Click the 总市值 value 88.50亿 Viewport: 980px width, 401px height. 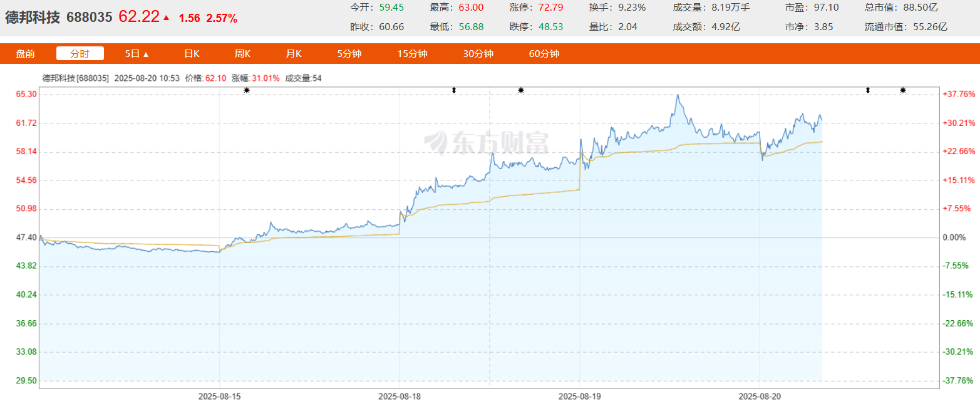[919, 8]
